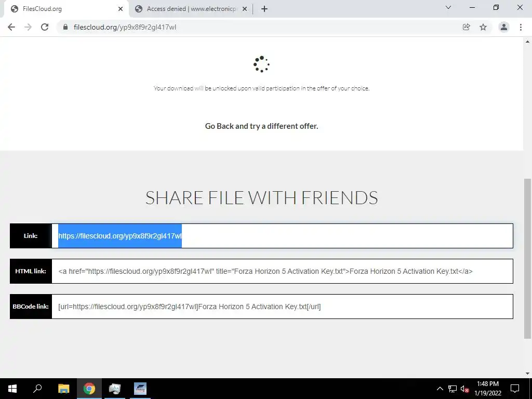Click the lock icon in address bar
The image size is (532, 399).
65,27
